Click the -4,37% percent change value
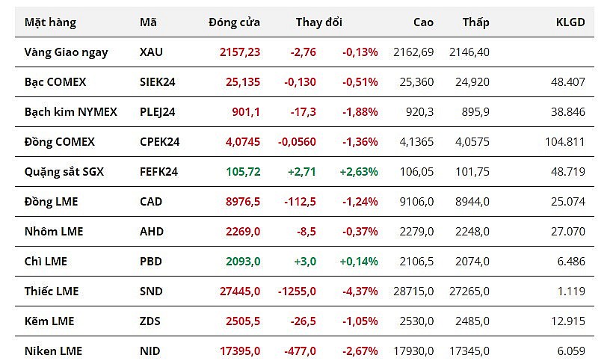Screen dimensions: 616x364 pyautogui.click(x=360, y=291)
